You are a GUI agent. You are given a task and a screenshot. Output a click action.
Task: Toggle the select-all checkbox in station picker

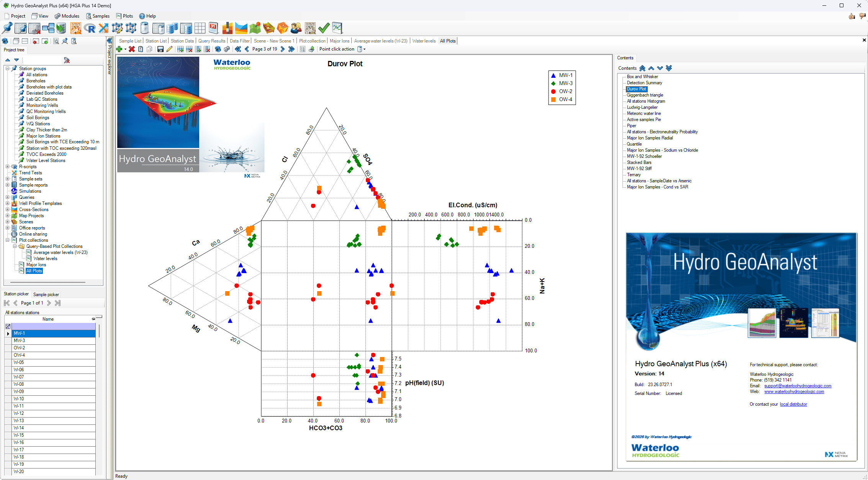click(8, 326)
